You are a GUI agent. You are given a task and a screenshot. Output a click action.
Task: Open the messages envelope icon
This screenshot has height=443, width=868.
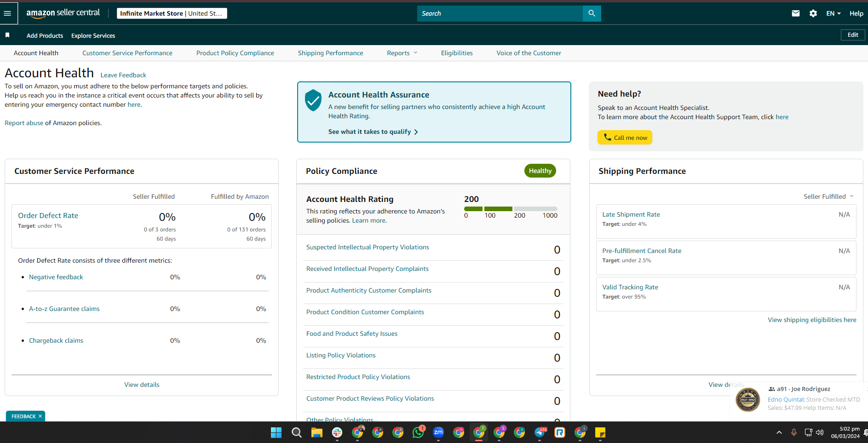point(795,13)
